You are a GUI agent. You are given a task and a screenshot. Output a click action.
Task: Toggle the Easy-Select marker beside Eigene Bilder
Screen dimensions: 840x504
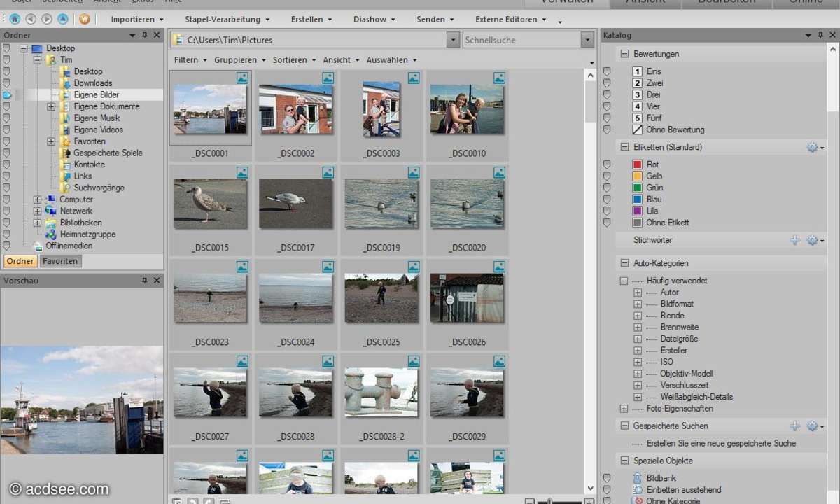(7, 94)
